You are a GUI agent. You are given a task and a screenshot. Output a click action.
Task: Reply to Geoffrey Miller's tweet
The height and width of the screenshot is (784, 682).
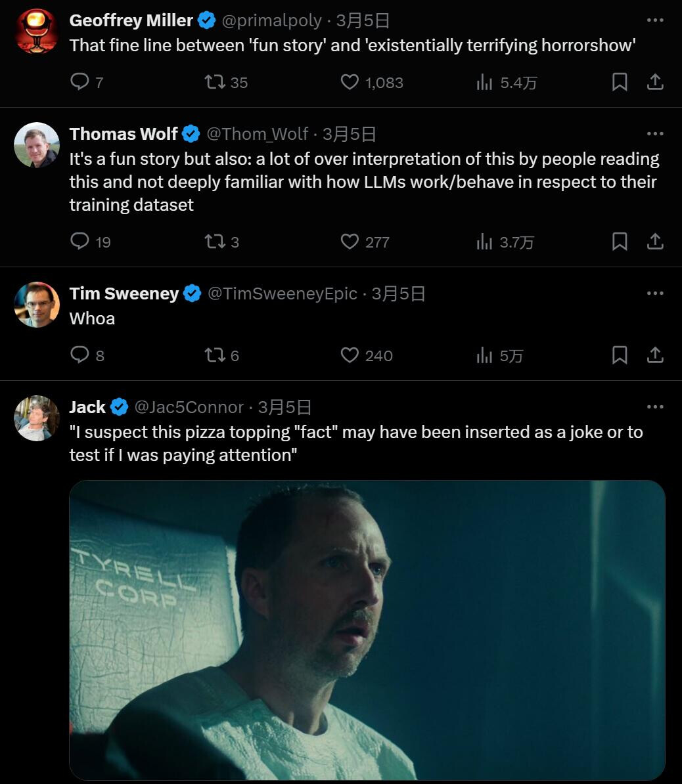pos(80,82)
